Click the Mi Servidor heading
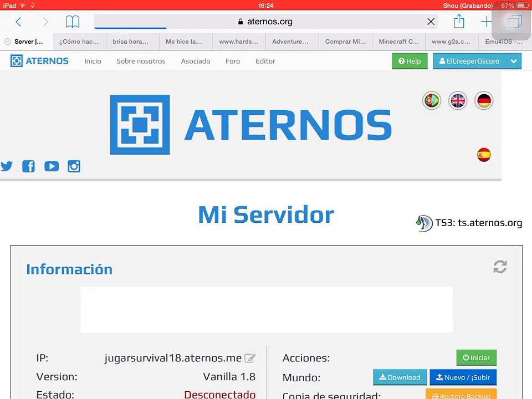 click(266, 215)
